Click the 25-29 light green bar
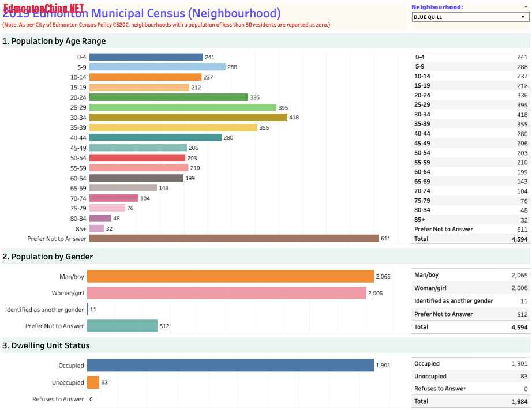This screenshot has height=410, width=532. point(182,107)
